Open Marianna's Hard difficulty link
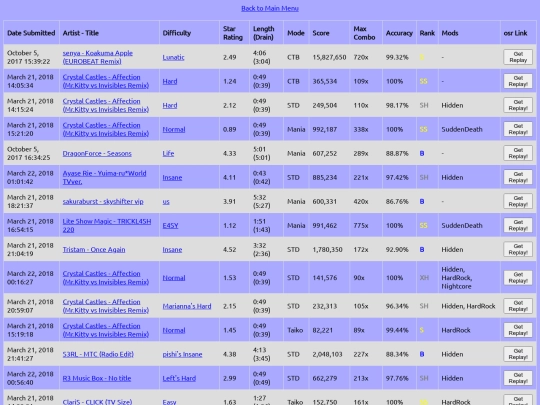Image resolution: width=540 pixels, height=405 pixels. 187,306
